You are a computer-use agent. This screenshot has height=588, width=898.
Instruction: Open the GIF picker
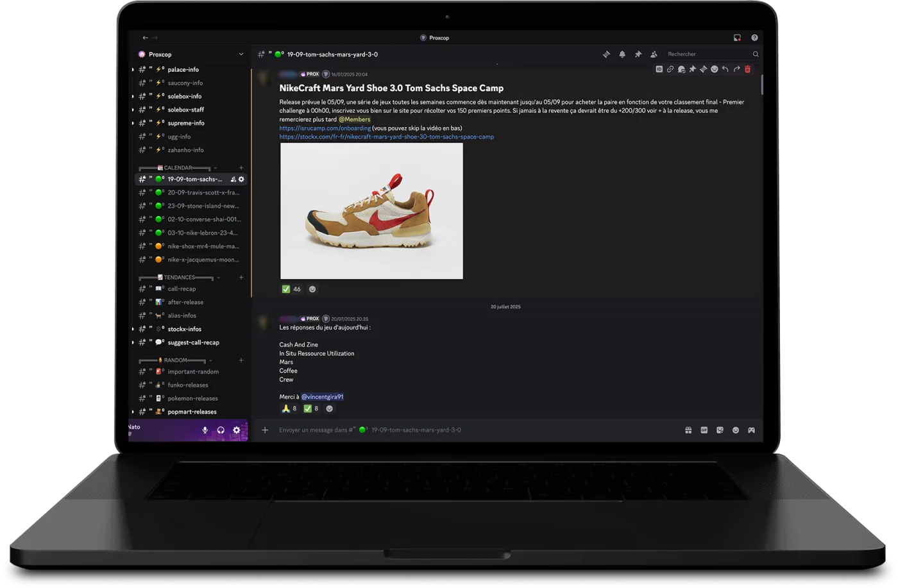[x=704, y=430]
